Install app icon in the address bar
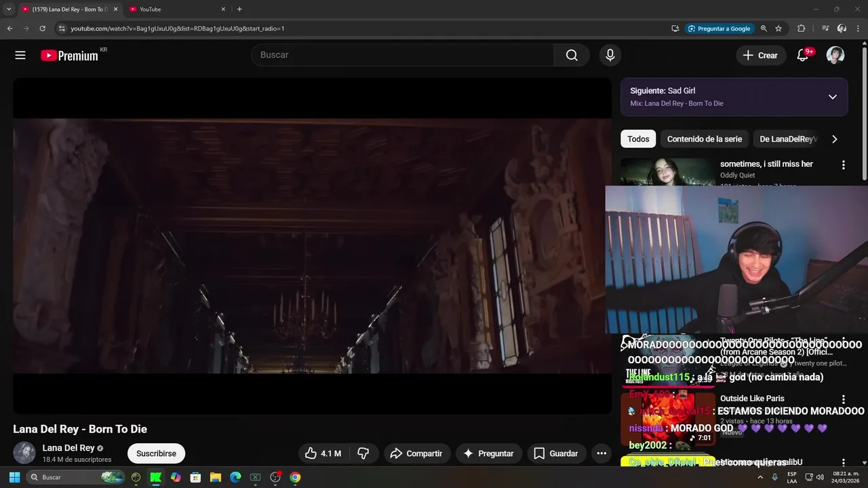The width and height of the screenshot is (868, 488). point(675,28)
